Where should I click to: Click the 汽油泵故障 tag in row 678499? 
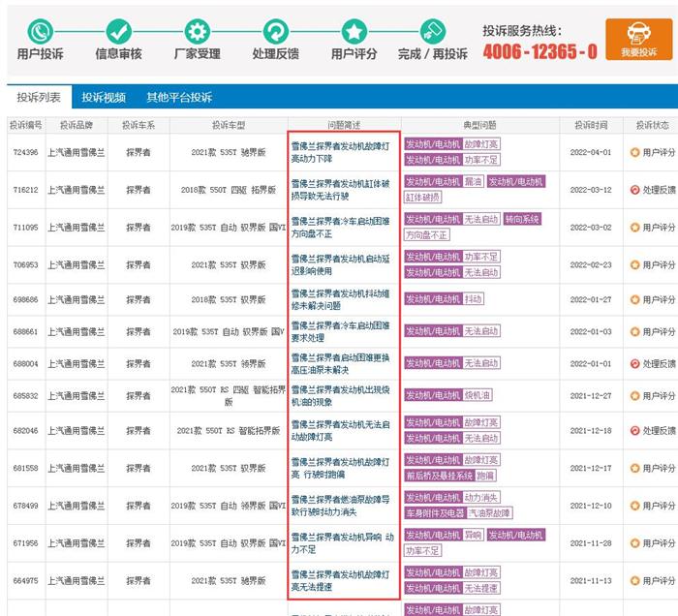point(489,513)
